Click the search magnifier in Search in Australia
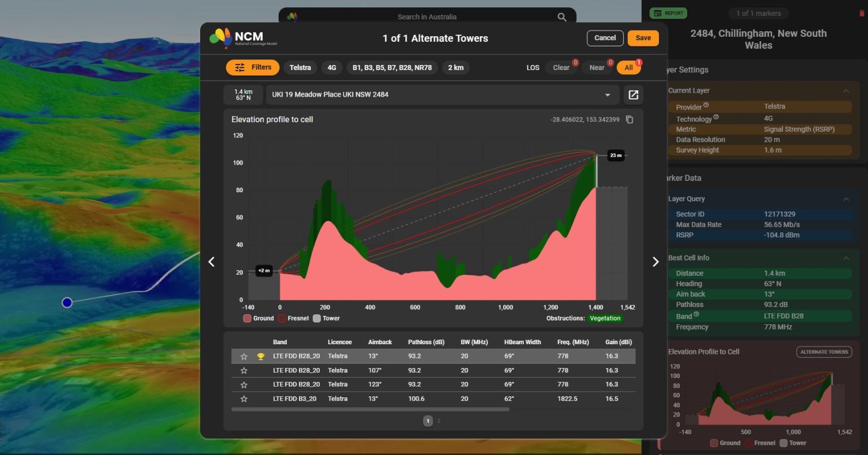Image resolution: width=868 pixels, height=455 pixels. point(561,17)
